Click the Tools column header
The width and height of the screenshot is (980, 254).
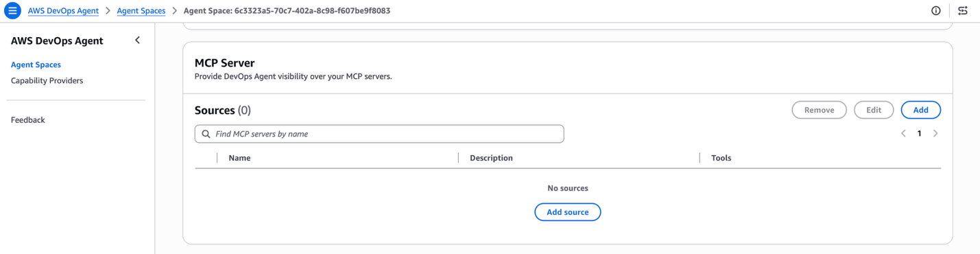(x=721, y=158)
